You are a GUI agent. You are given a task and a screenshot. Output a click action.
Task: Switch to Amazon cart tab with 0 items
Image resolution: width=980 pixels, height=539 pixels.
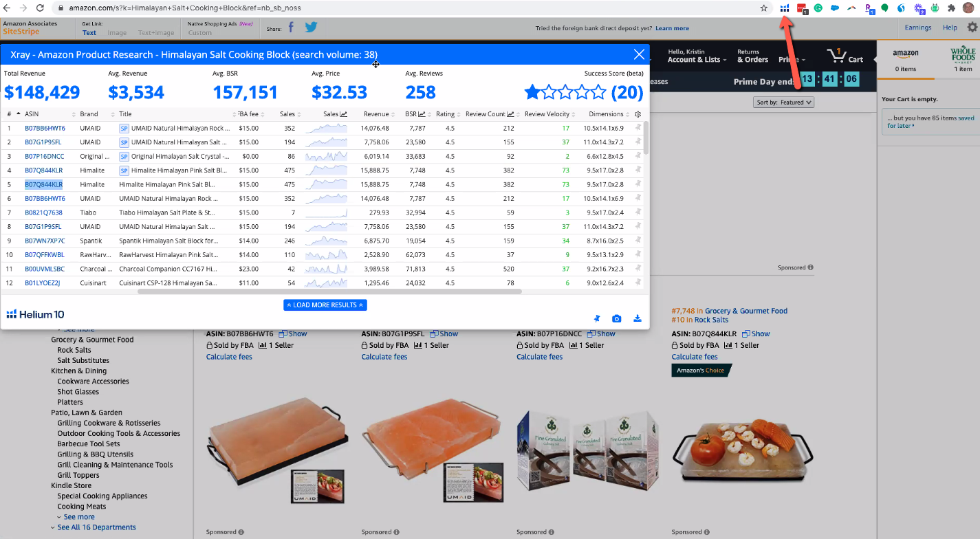pos(905,59)
